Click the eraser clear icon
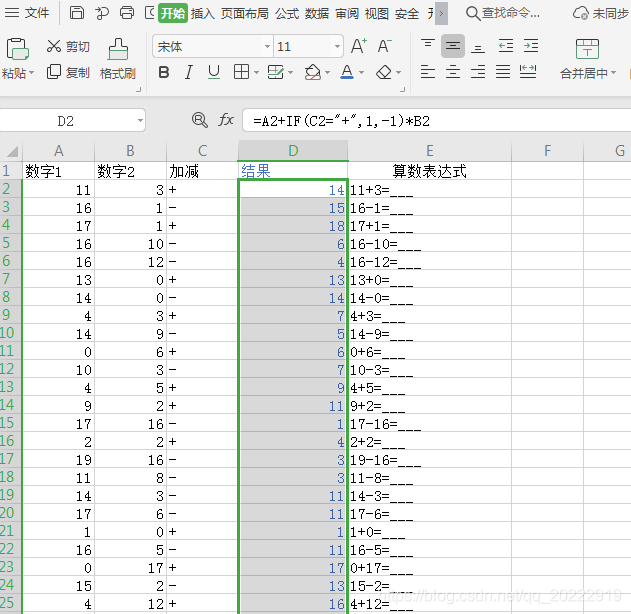This screenshot has height=614, width=631. tap(384, 72)
